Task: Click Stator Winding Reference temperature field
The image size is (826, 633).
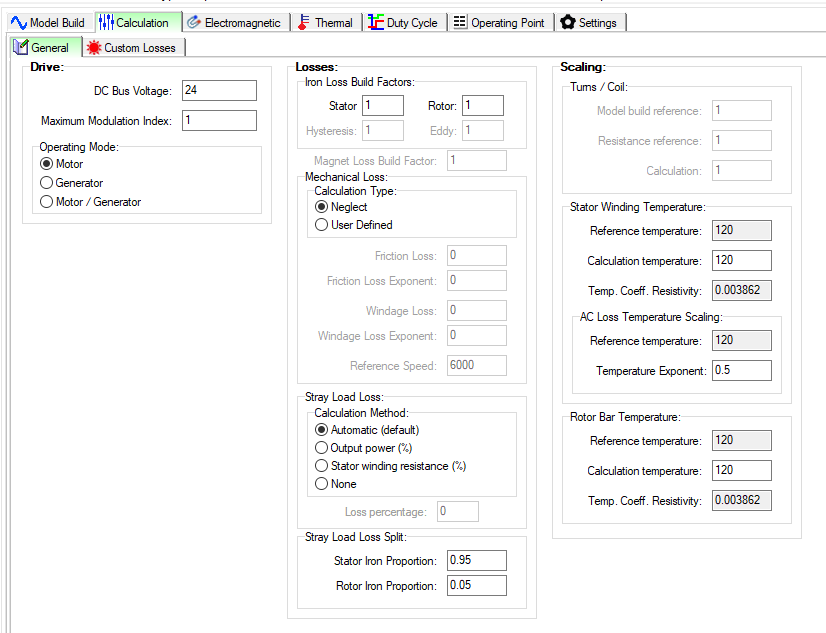Action: pyautogui.click(x=742, y=230)
